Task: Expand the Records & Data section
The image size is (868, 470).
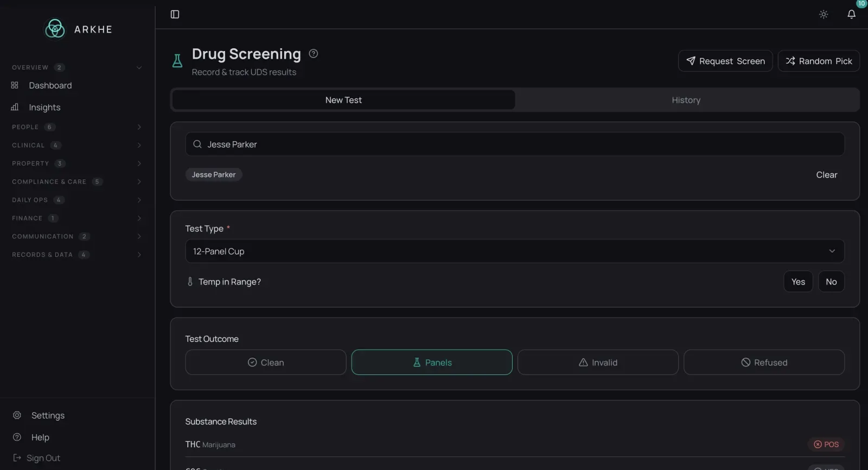Action: point(76,255)
